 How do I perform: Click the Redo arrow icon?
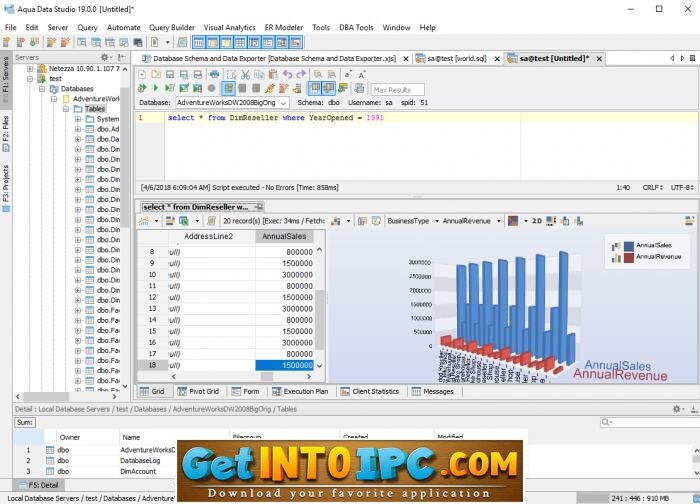(301, 75)
